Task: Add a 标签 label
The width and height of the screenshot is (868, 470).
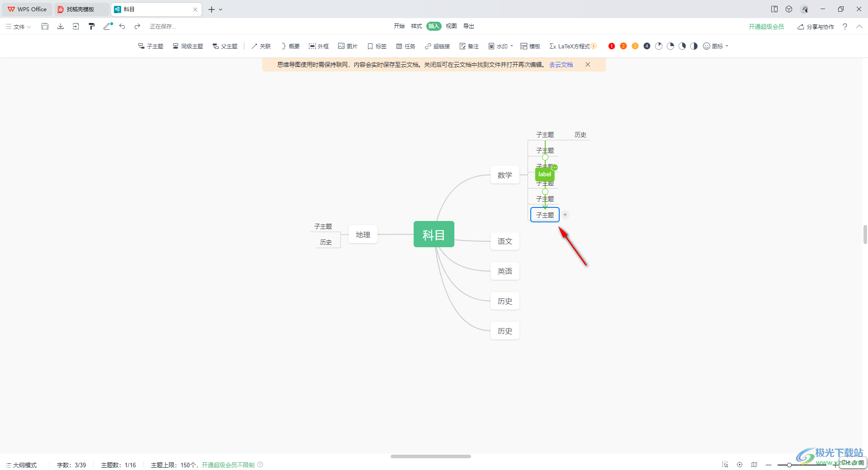Action: [377, 46]
